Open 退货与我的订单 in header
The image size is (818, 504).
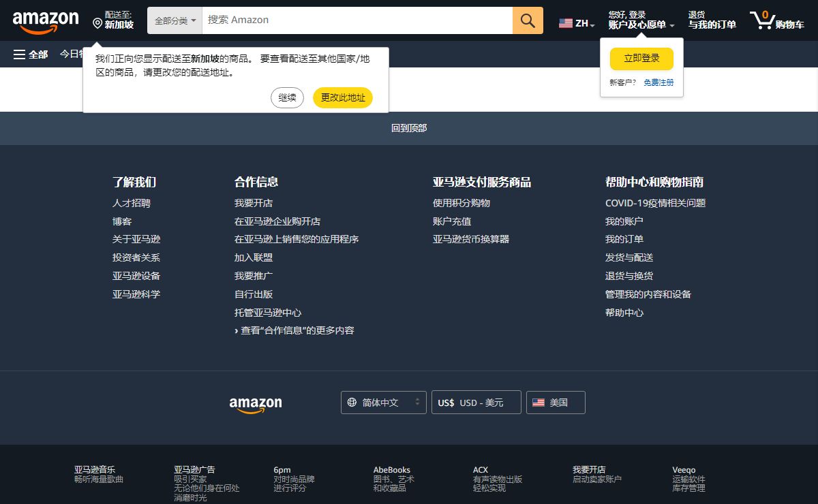(x=712, y=20)
